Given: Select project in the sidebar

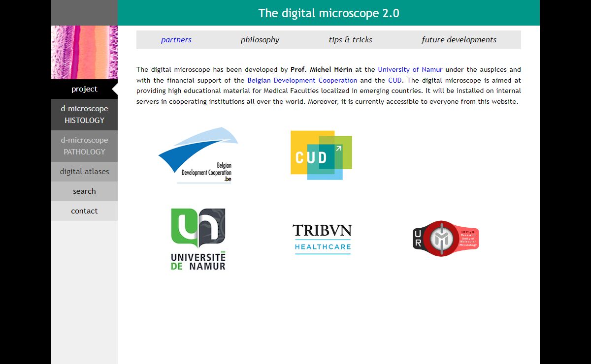Looking at the screenshot, I should pyautogui.click(x=84, y=89).
